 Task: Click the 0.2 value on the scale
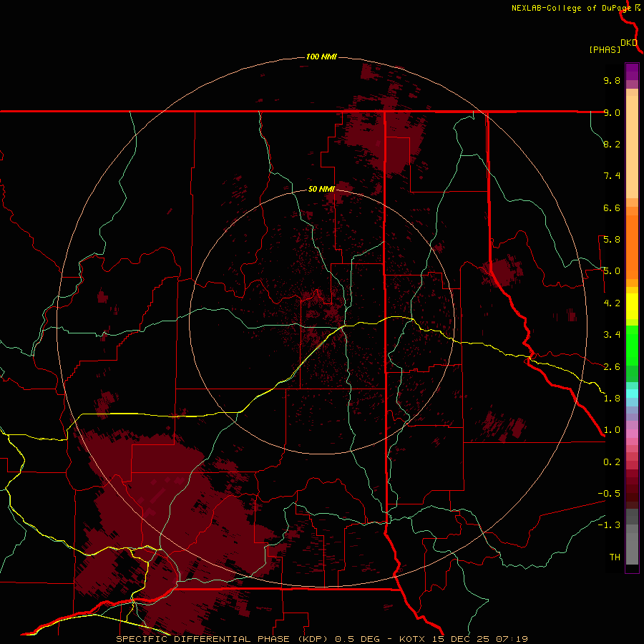click(612, 462)
